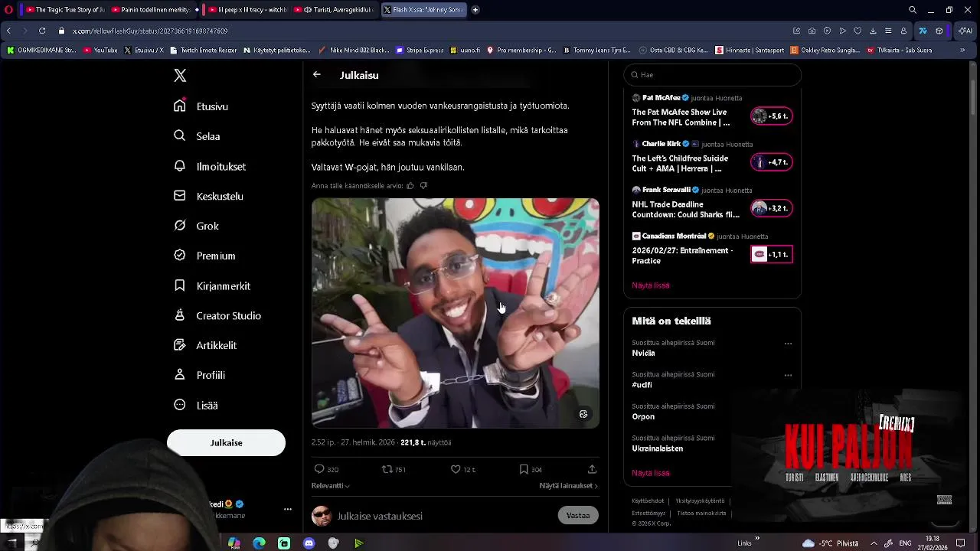Open Orpon trending topic
Viewport: 980px width, 551px height.
[643, 417]
